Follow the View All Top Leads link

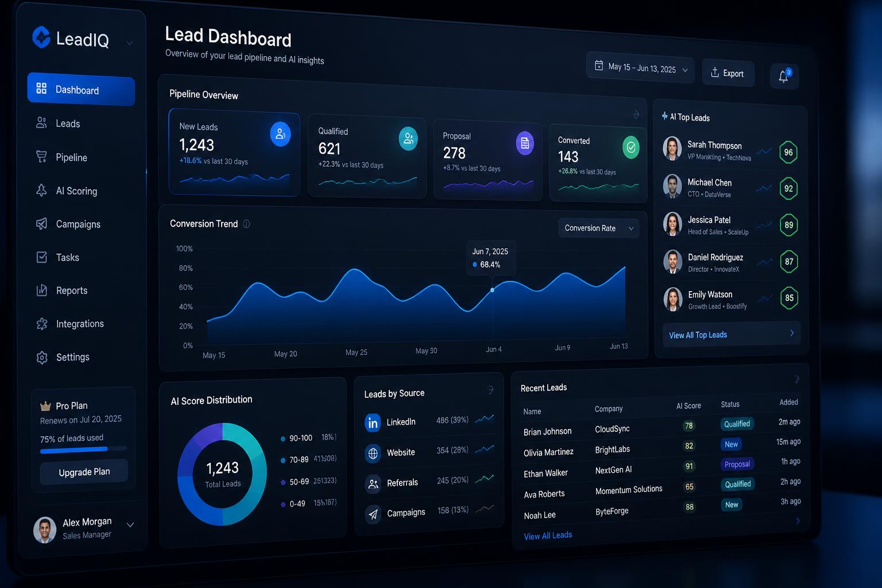click(x=698, y=335)
